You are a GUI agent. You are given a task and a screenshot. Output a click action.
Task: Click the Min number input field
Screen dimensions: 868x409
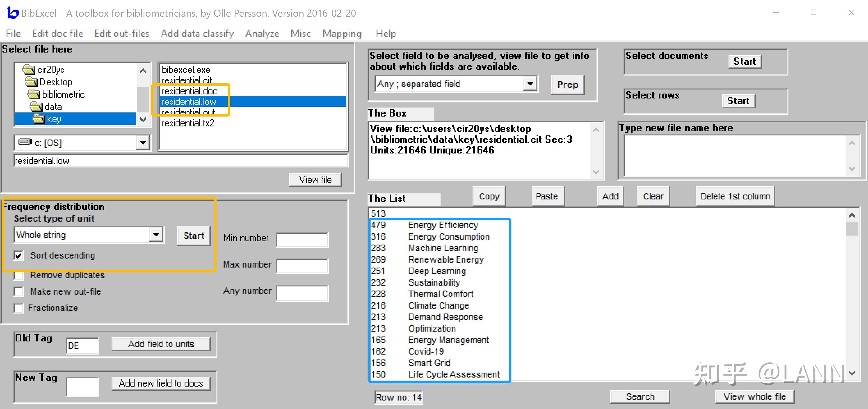pyautogui.click(x=302, y=240)
